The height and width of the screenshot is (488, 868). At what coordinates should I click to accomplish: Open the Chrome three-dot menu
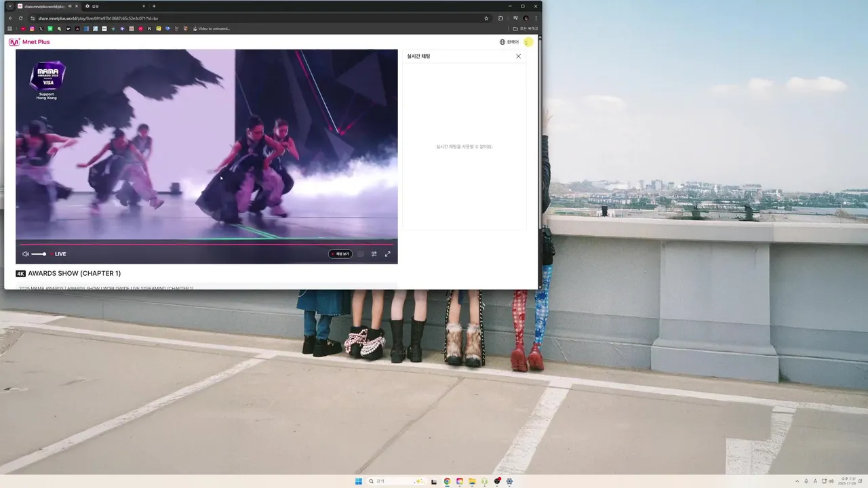(x=536, y=18)
